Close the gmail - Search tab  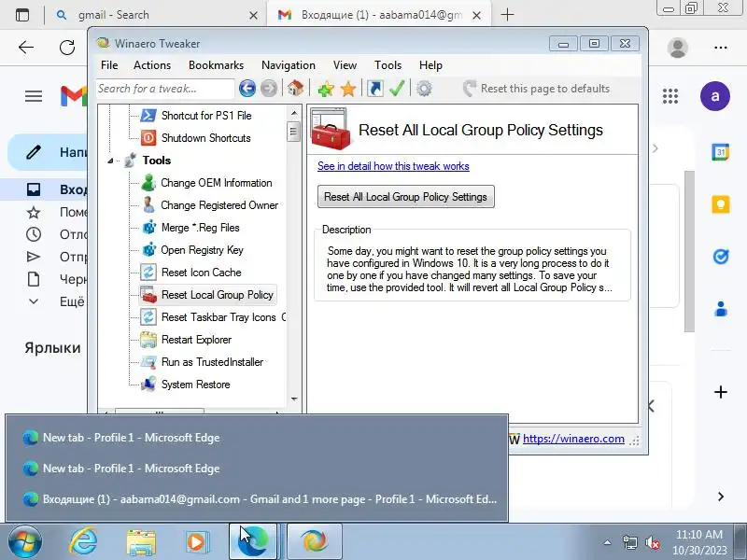[253, 16]
